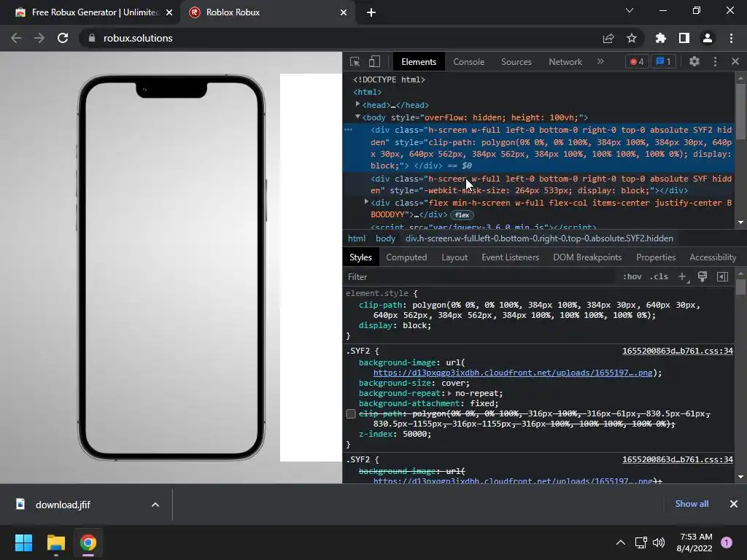Bookmark this page with the star
The height and width of the screenshot is (560, 747).
pyautogui.click(x=632, y=38)
